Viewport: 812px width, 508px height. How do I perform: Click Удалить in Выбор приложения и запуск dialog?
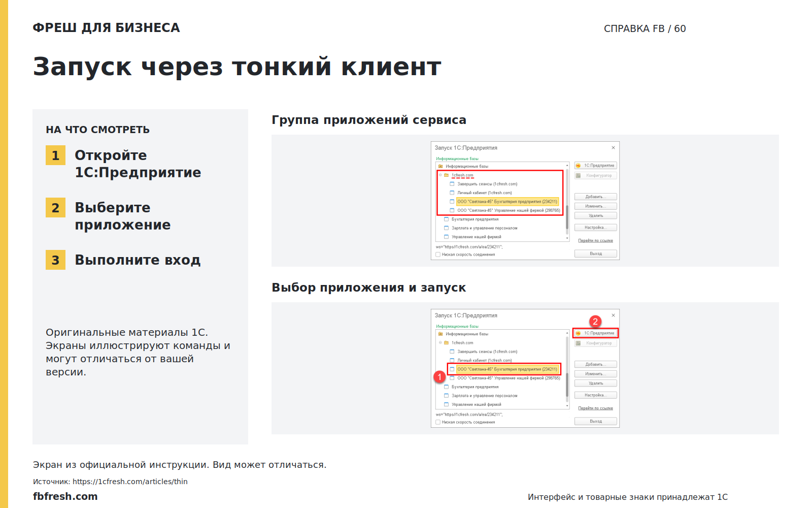click(596, 383)
